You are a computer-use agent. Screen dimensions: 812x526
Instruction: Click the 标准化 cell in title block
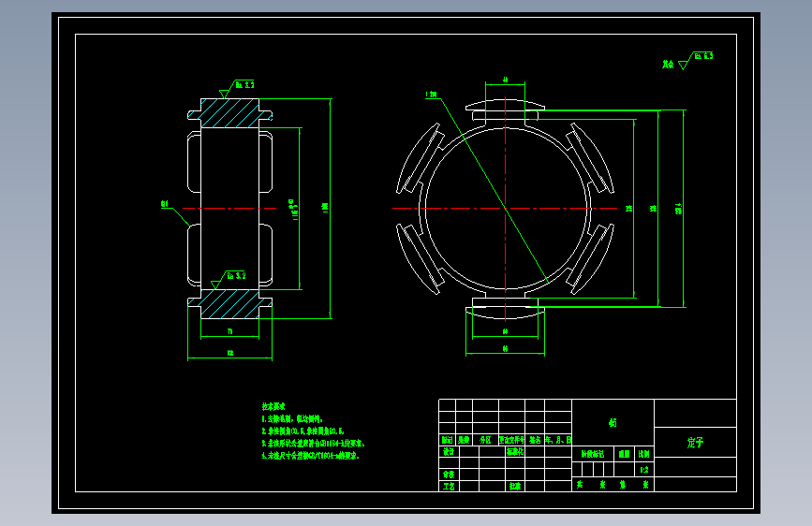515,451
